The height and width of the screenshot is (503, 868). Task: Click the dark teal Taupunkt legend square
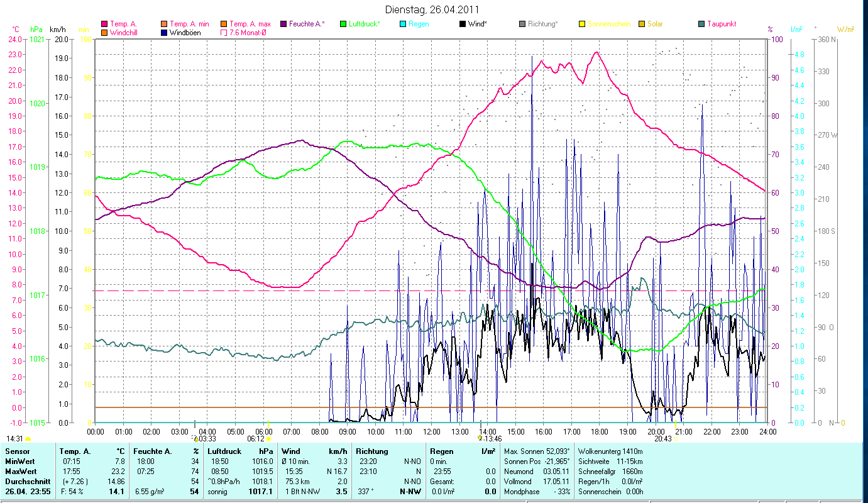701,24
